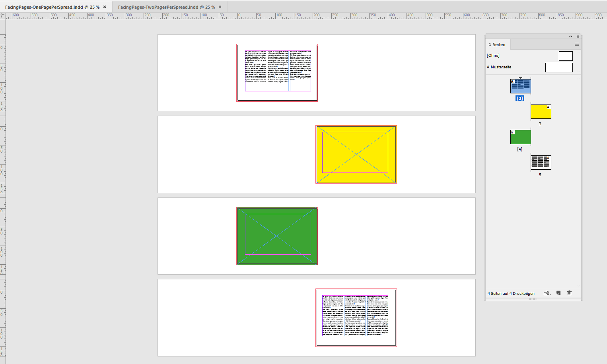The image size is (607, 364).
Task: Select the Seiten panel tab
Action: 499,45
